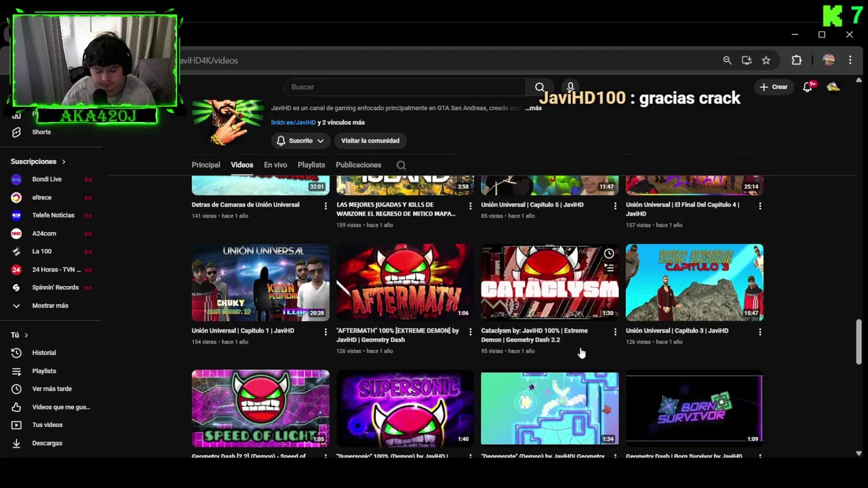Click Crear button

774,87
